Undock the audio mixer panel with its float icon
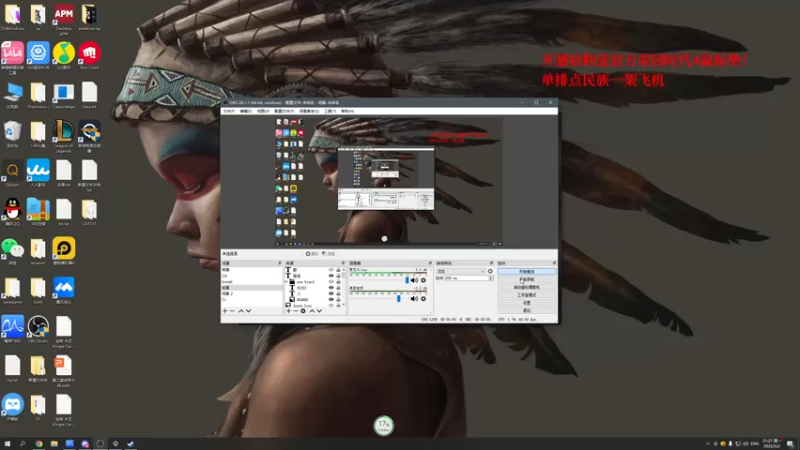This screenshot has width=800, height=450. tap(430, 263)
